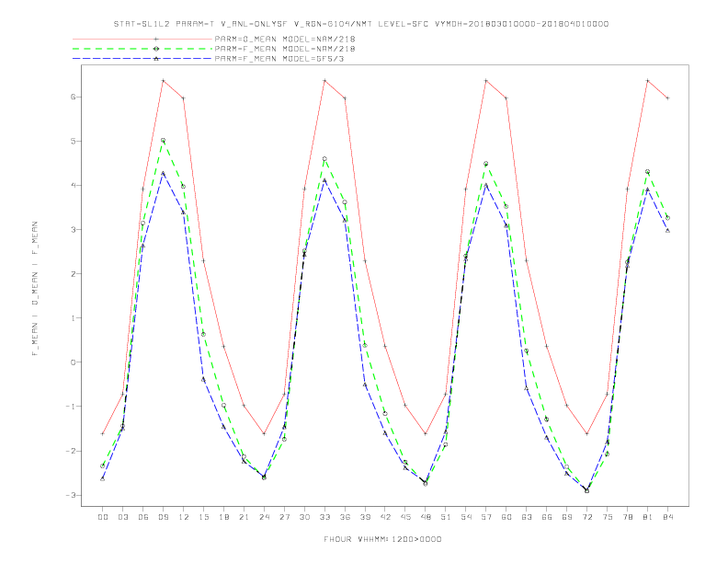728x563 pixels.
Task: Click the chart title beginning STAT=SL1L2
Action: (x=361, y=24)
